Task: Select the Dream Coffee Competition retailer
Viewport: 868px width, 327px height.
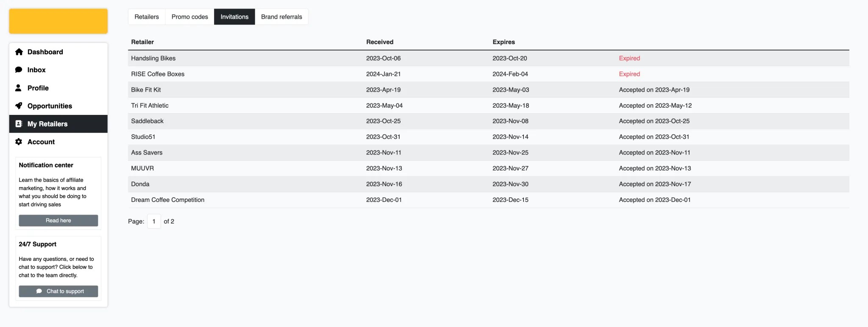Action: 167,200
